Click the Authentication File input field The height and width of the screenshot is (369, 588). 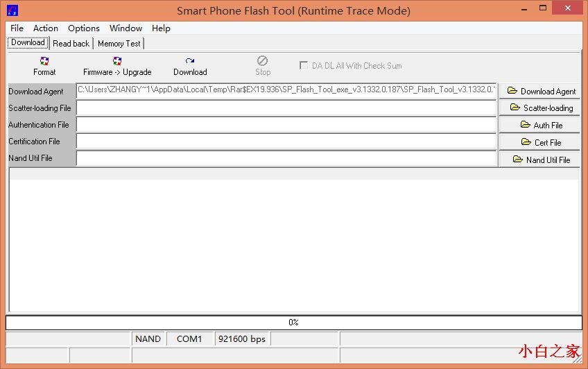pyautogui.click(x=286, y=124)
